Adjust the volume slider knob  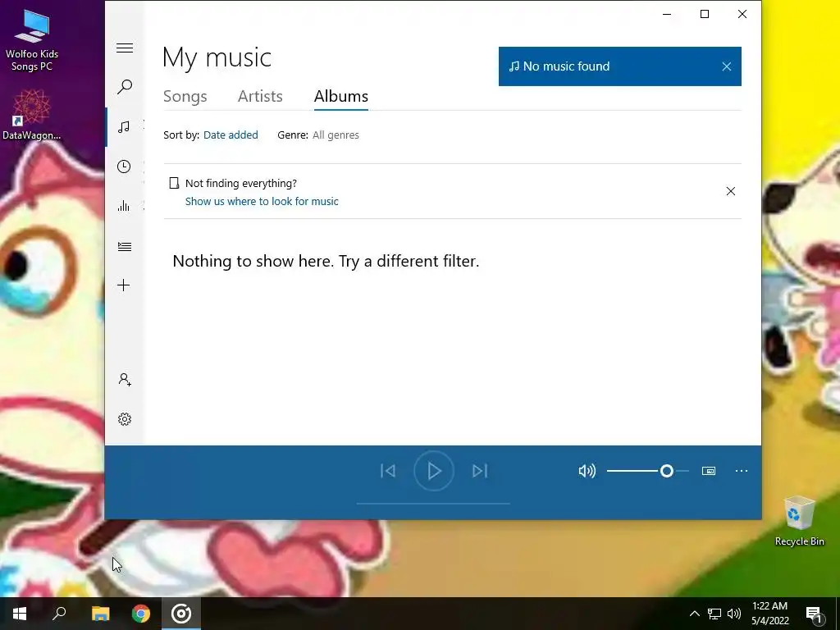point(666,471)
